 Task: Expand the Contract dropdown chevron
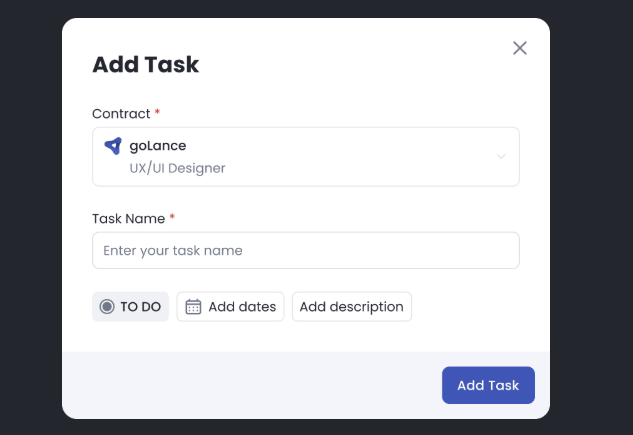click(501, 156)
